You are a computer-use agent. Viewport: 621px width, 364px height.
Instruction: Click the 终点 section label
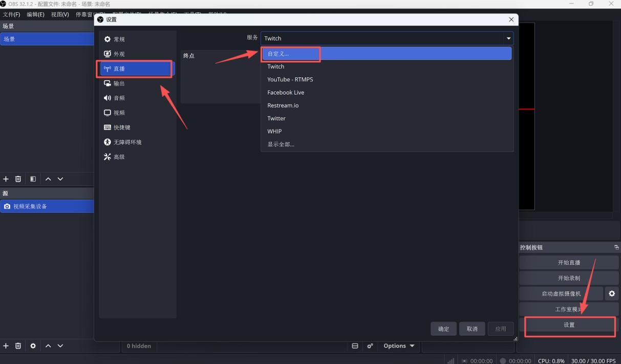(189, 56)
